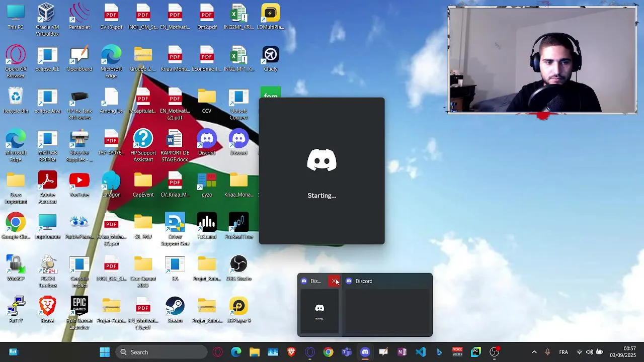Image resolution: width=644 pixels, height=362 pixels.
Task: Open Microsoft Teams from the taskbar
Action: pyautogui.click(x=347, y=352)
